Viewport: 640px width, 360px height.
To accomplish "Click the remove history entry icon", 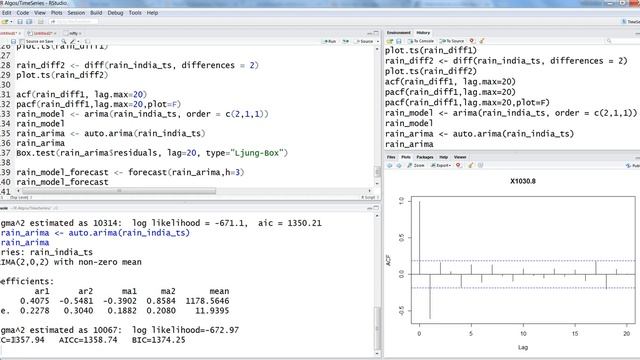I will (472, 41).
